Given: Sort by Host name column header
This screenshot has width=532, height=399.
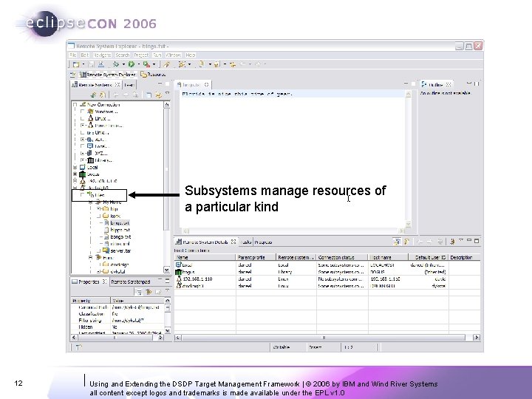Looking at the screenshot, I should (388, 257).
